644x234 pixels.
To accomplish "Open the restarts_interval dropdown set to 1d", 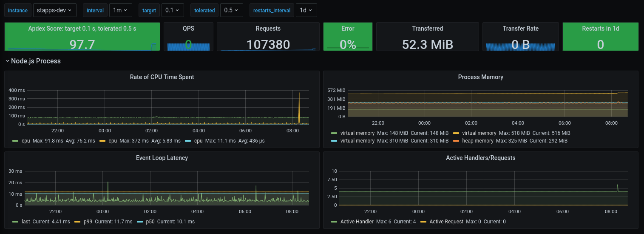I will tap(306, 10).
